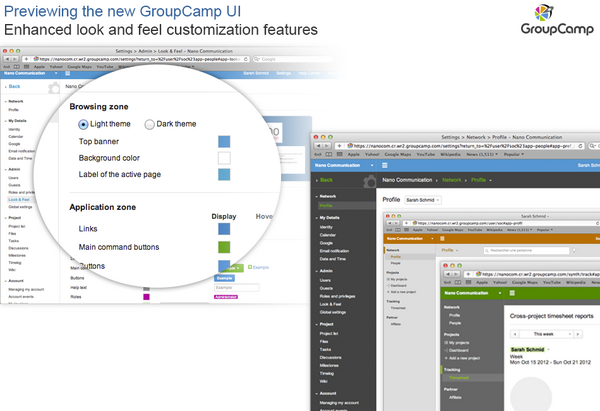
Task: Open the top sites grid icon in Look & Feel window
Action: [x=26, y=67]
